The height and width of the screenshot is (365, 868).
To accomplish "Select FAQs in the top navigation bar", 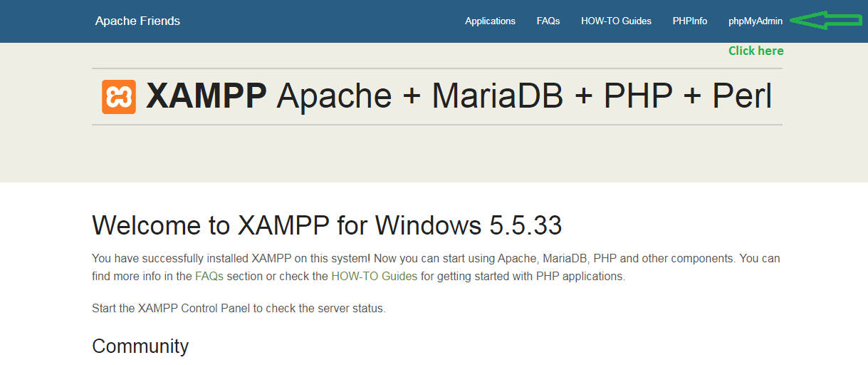I will pos(548,21).
